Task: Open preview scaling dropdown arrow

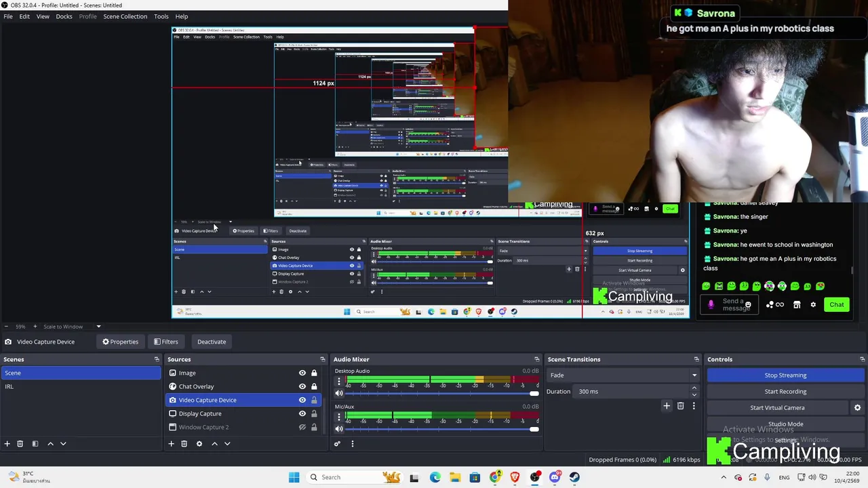Action: (98, 327)
